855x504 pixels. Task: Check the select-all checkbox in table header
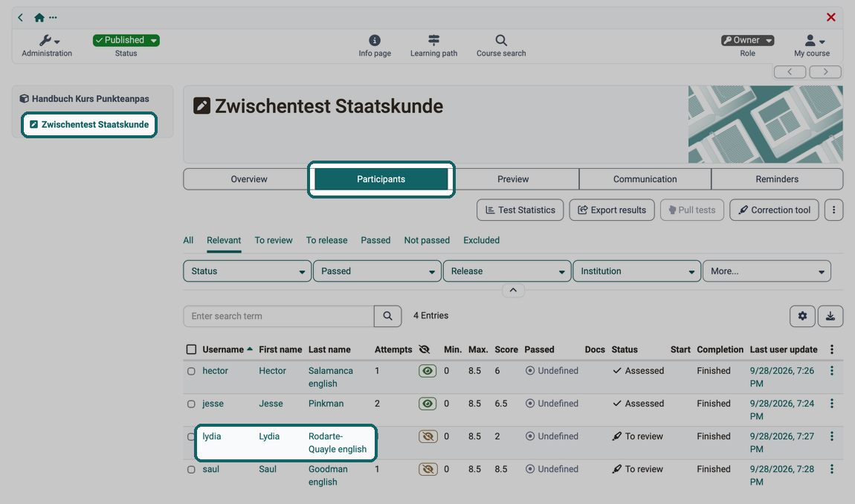pos(191,349)
